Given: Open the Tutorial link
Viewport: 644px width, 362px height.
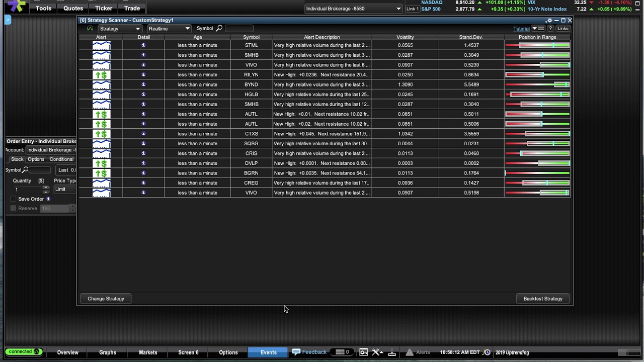Looking at the screenshot, I should click(x=521, y=29).
